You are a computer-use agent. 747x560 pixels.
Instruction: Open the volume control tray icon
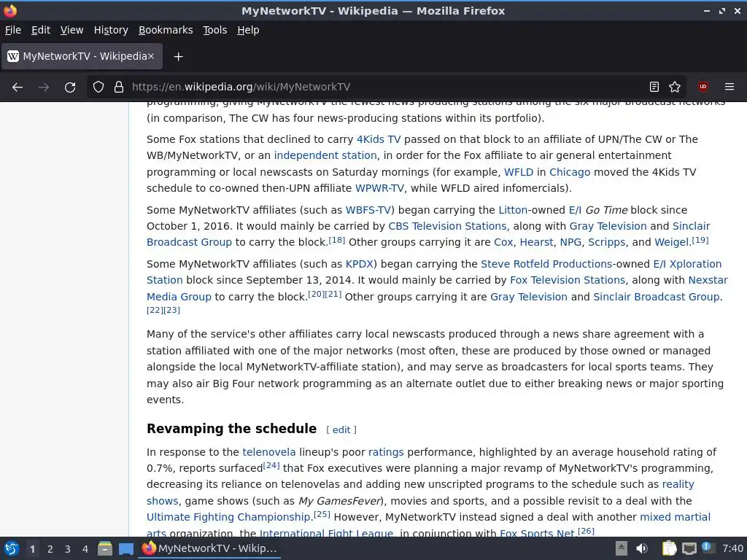tap(642, 548)
